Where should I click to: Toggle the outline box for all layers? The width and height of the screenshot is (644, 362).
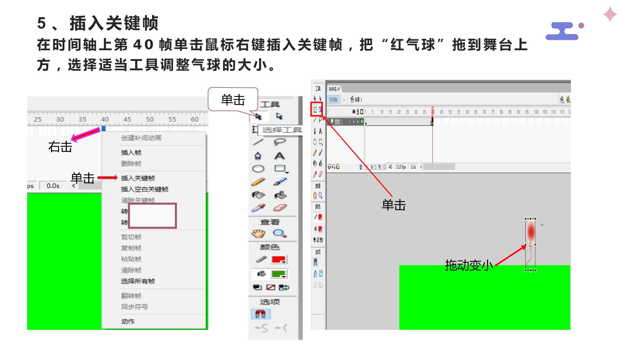point(362,112)
